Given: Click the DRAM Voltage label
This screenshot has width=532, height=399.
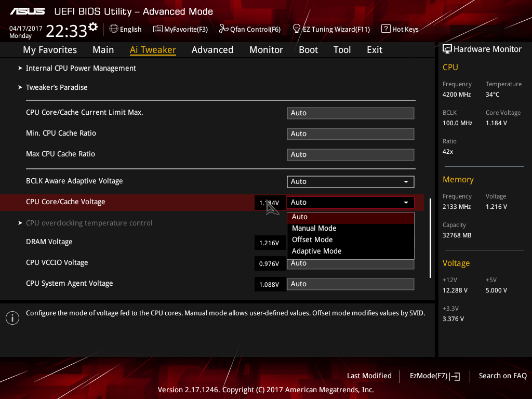Looking at the screenshot, I should click(49, 242).
